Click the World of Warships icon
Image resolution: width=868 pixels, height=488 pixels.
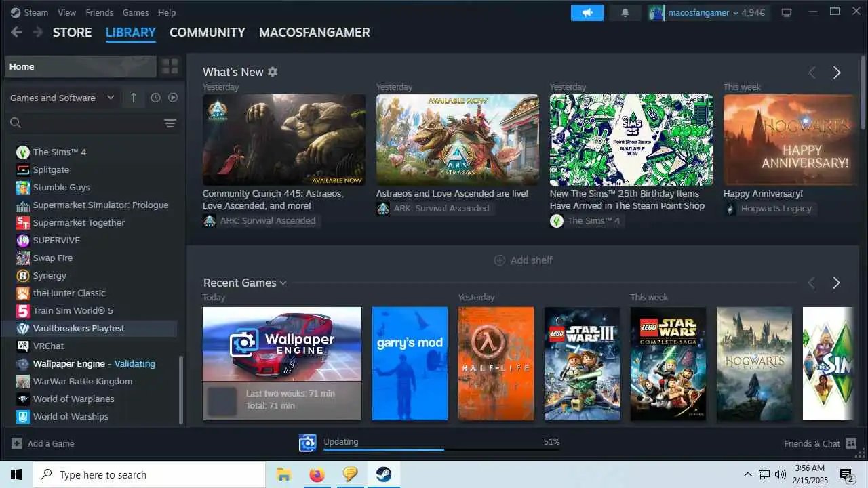[x=23, y=416]
